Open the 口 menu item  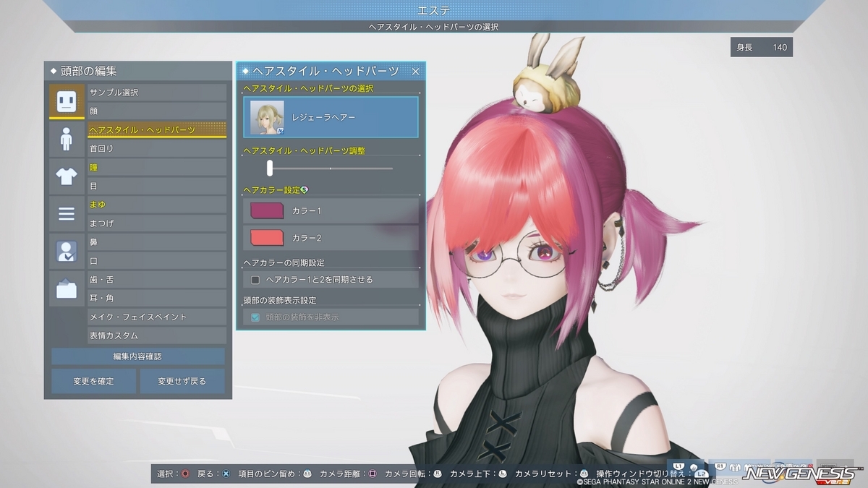click(x=157, y=260)
